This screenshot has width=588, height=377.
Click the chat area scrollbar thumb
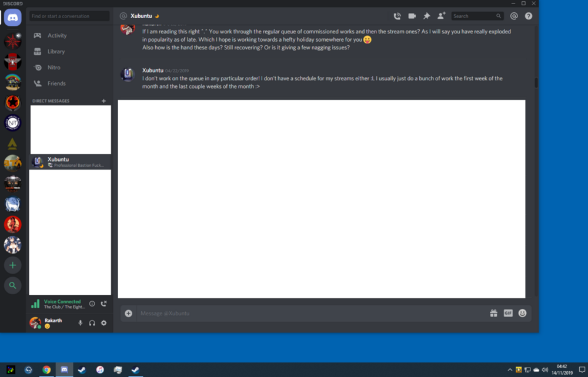(x=536, y=82)
